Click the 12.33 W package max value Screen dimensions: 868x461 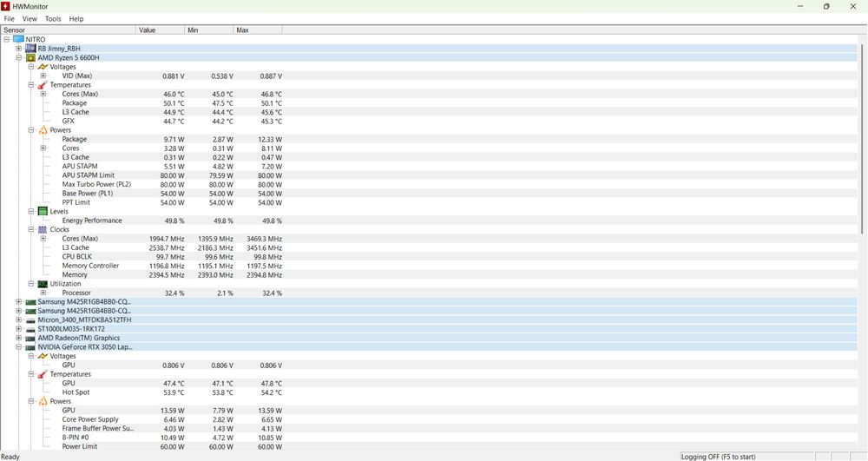pos(270,140)
